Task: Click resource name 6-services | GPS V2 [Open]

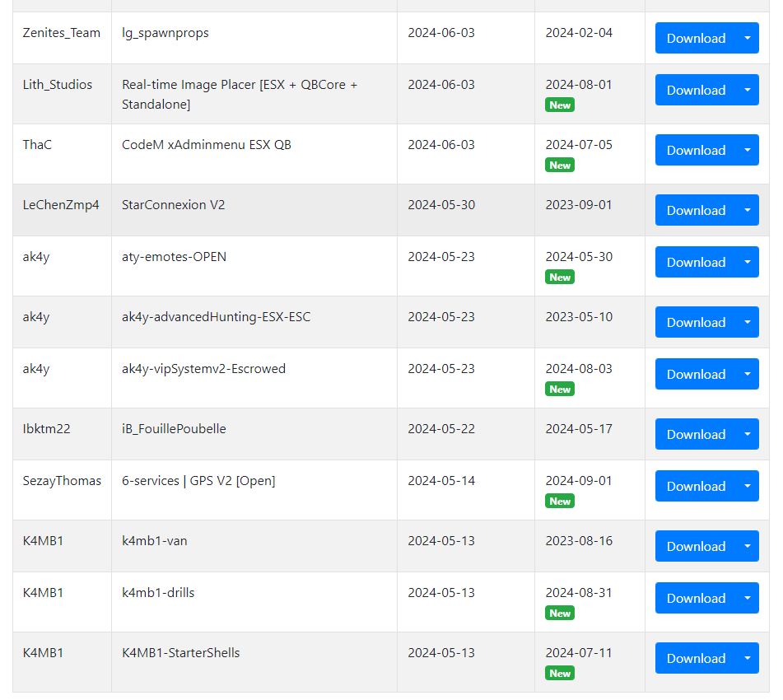Action: pyautogui.click(x=198, y=481)
